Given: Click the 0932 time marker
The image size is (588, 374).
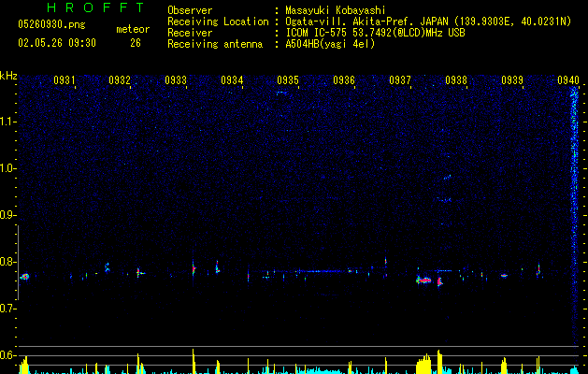Looking at the screenshot, I should (x=120, y=80).
